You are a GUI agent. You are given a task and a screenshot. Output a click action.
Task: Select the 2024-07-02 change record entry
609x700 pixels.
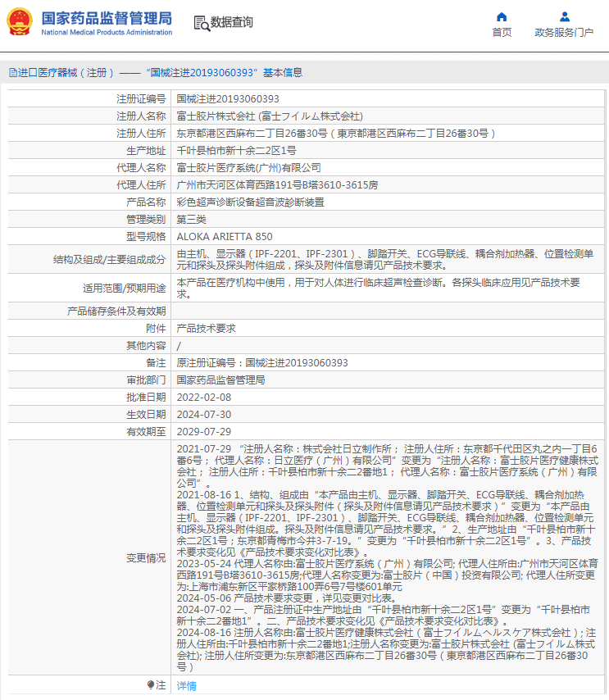pos(383,616)
